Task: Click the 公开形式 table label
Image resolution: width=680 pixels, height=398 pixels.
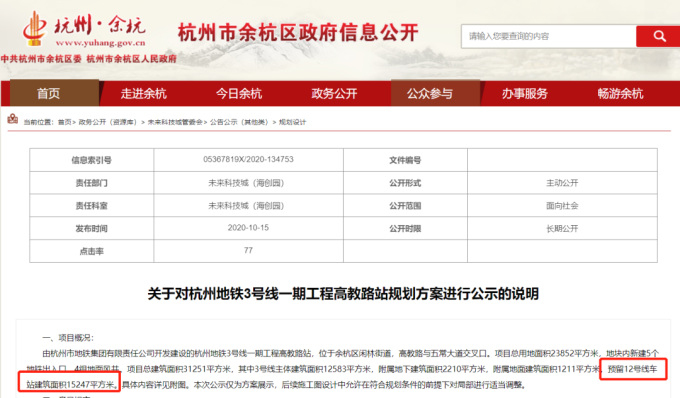Action: click(x=405, y=183)
